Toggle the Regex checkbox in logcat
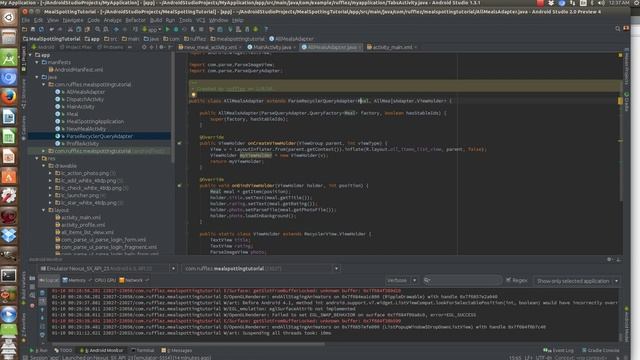The image size is (640, 360). point(508,280)
